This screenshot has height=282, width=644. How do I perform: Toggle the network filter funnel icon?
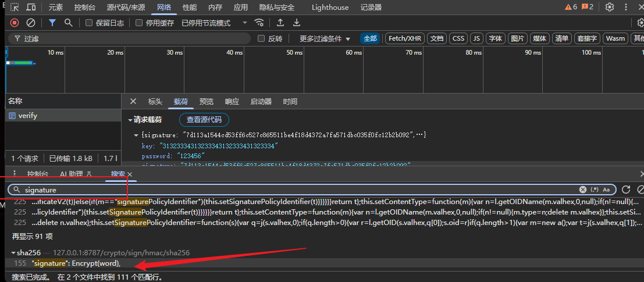click(52, 23)
